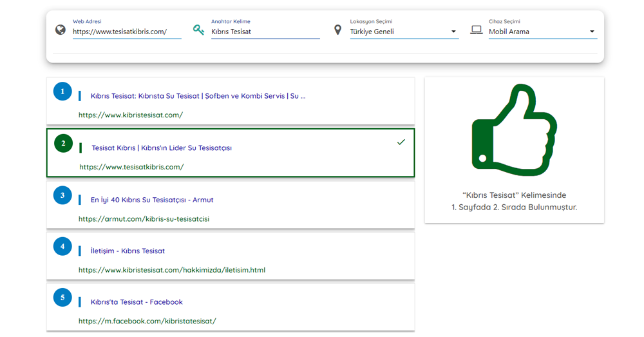Click the location pin icon
This screenshot has height=337, width=644.
pyautogui.click(x=337, y=30)
